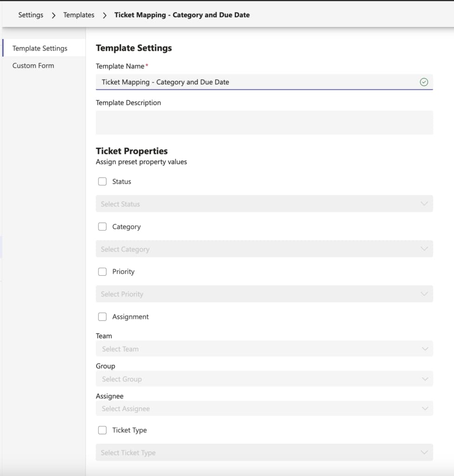Expand the Select Team dropdown arrow
This screenshot has height=476, width=454.
pos(425,349)
